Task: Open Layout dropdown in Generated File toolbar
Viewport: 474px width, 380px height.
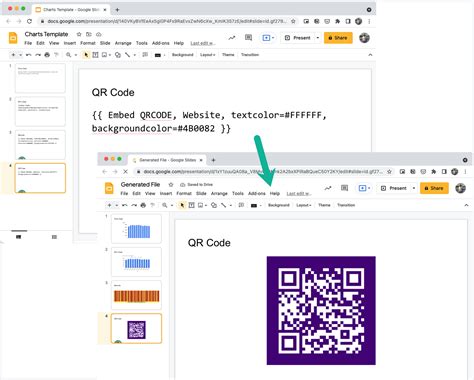Action: [x=304, y=205]
